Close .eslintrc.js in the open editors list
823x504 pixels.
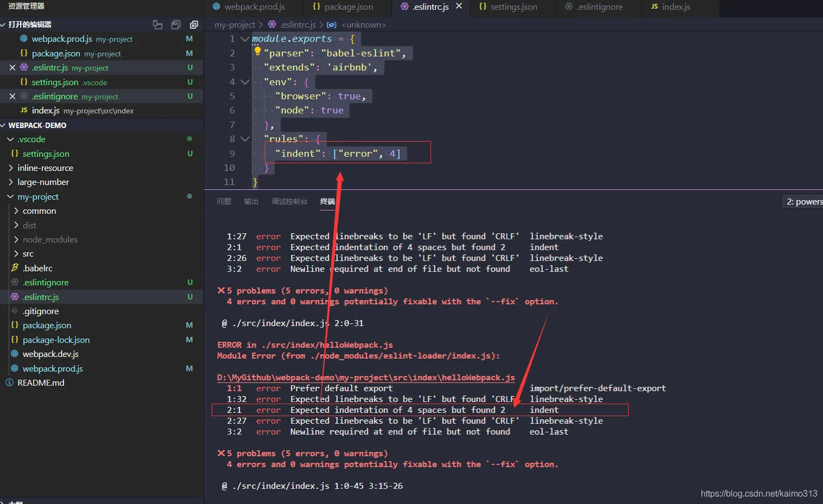12,68
